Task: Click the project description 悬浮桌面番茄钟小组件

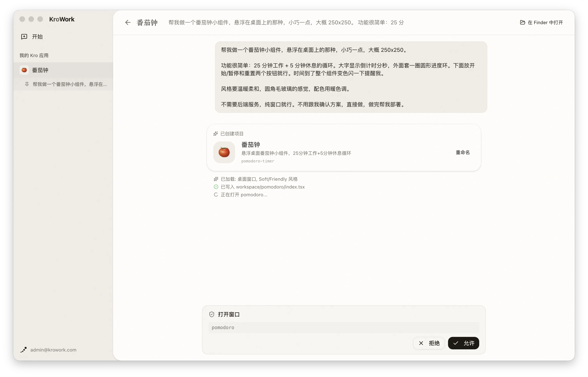Action: (296, 153)
